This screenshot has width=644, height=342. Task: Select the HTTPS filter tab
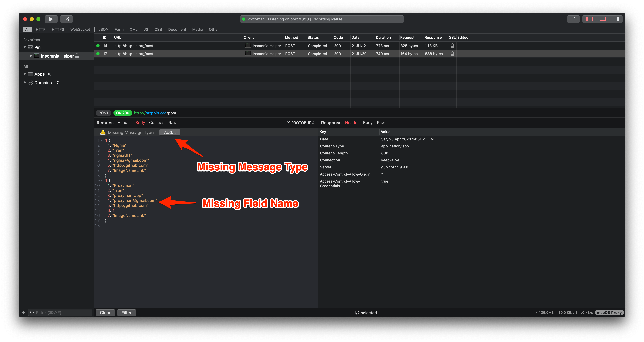point(58,29)
